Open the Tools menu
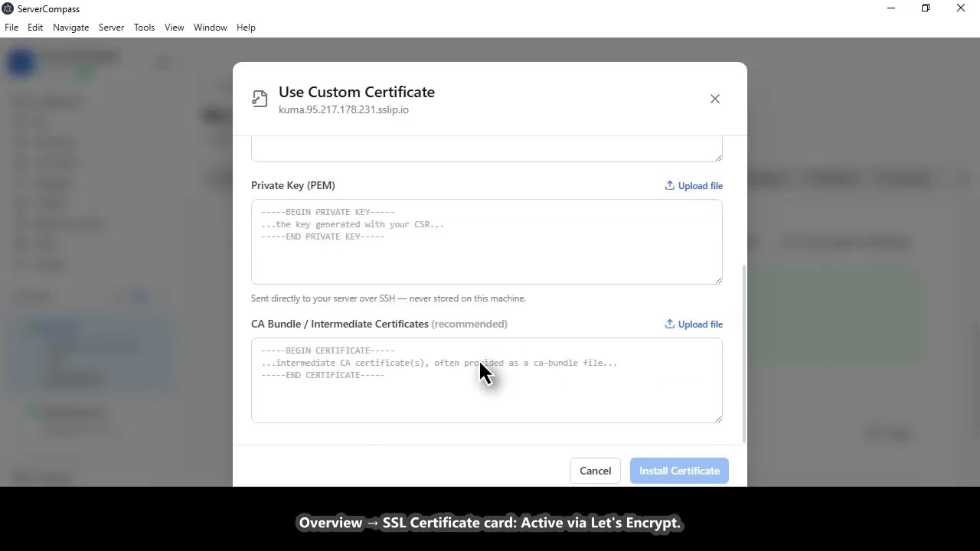Image resolution: width=980 pixels, height=551 pixels. 144,28
